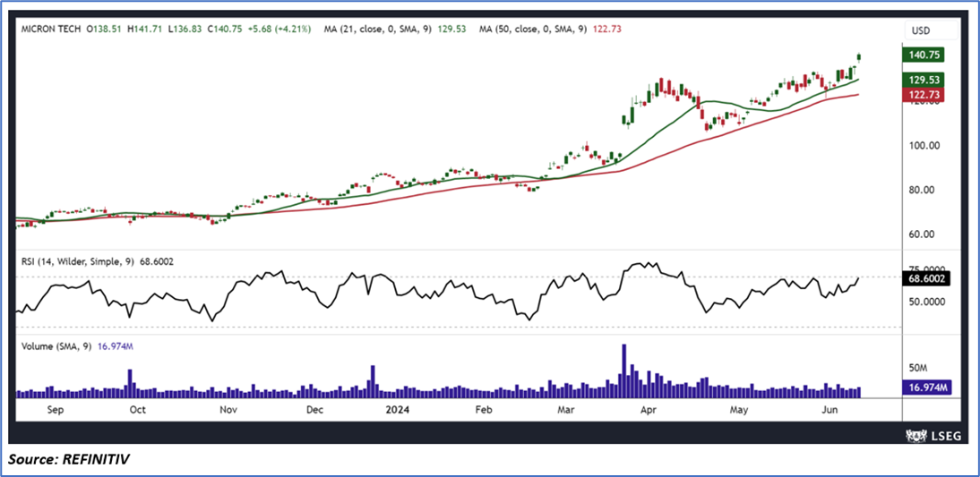Click the 50M volume axis label

point(917,370)
